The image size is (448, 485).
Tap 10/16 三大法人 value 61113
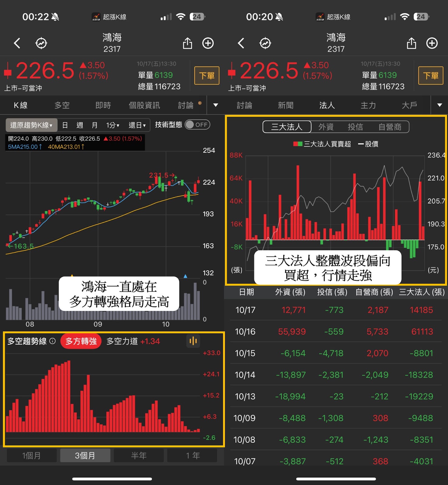[x=422, y=332]
